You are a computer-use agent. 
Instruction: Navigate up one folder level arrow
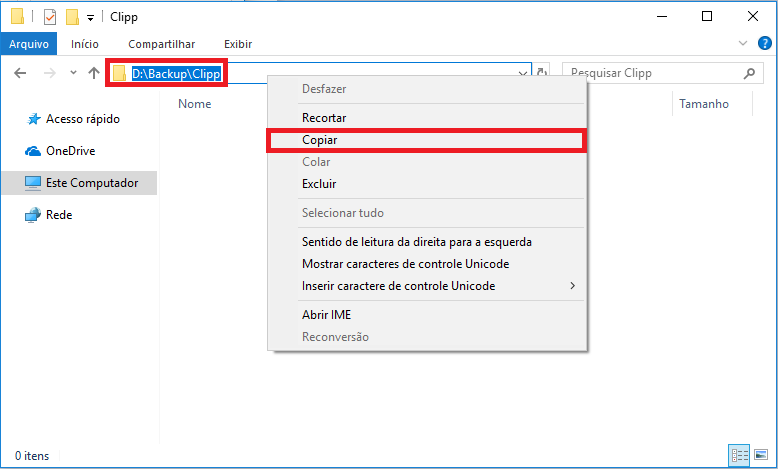(x=94, y=73)
